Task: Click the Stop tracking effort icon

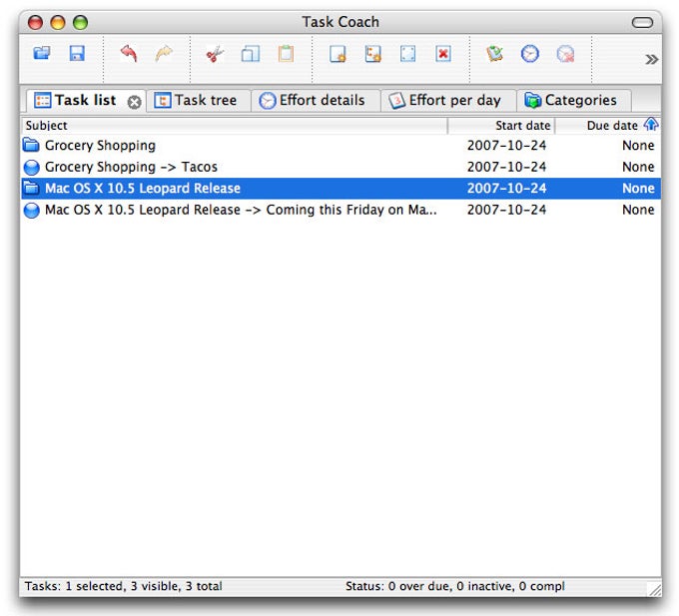Action: pyautogui.click(x=565, y=54)
